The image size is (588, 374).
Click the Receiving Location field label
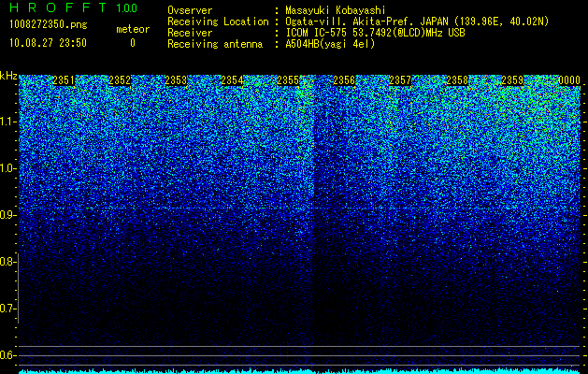[218, 22]
